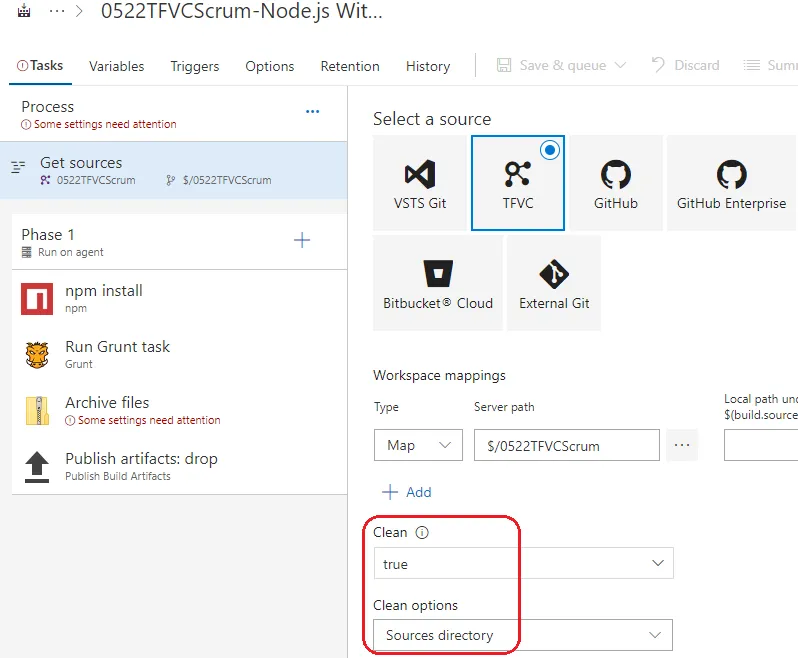This screenshot has height=658, width=798.
Task: Click the red npm task icon
Action: pyautogui.click(x=37, y=299)
